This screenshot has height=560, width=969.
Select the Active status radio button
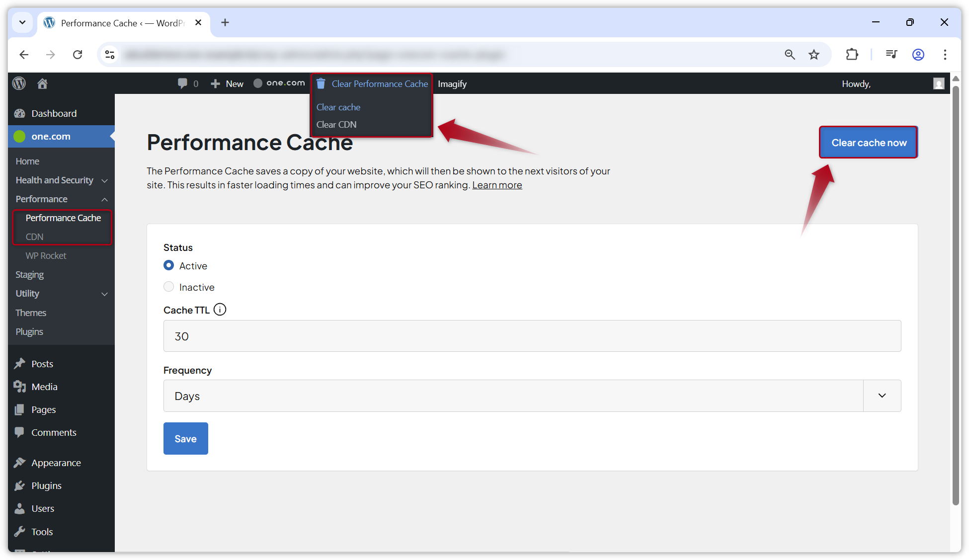point(168,265)
